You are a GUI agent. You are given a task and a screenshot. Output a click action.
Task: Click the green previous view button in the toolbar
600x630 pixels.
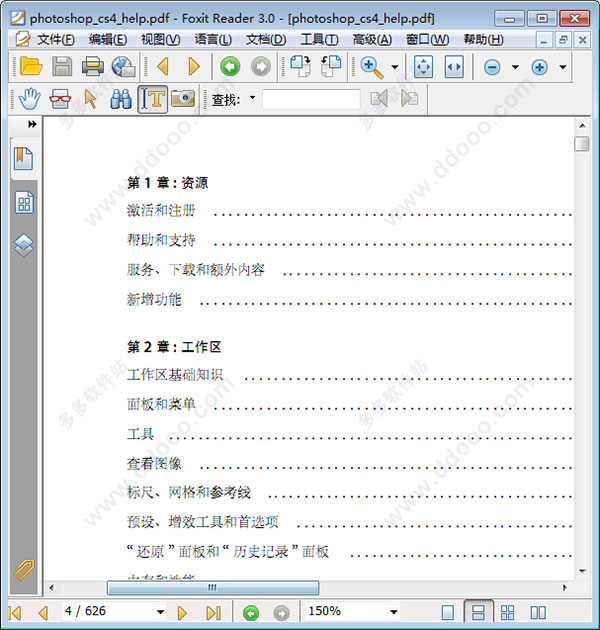pyautogui.click(x=230, y=66)
